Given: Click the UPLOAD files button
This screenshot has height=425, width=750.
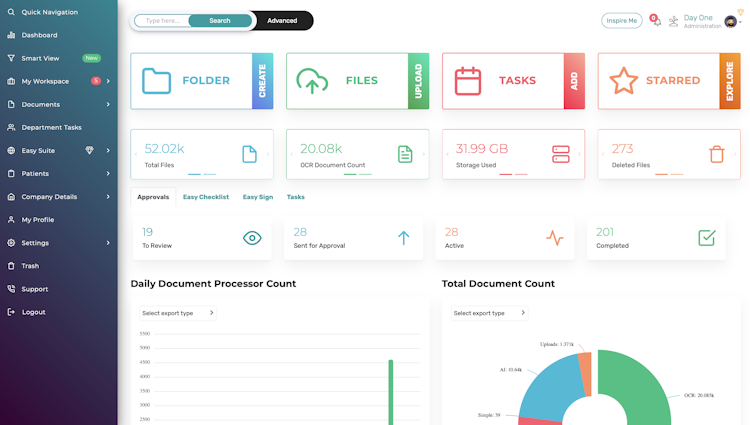Looking at the screenshot, I should (419, 81).
